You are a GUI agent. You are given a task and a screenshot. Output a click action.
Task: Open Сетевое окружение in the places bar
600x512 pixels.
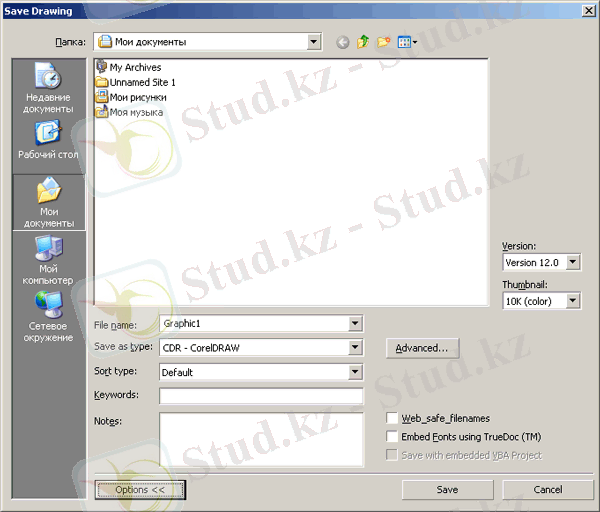48,316
